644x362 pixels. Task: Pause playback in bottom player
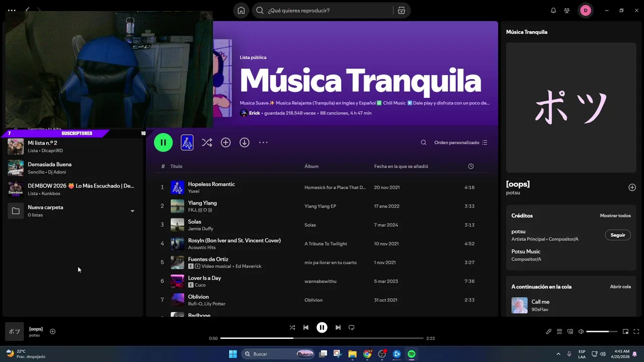[322, 327]
